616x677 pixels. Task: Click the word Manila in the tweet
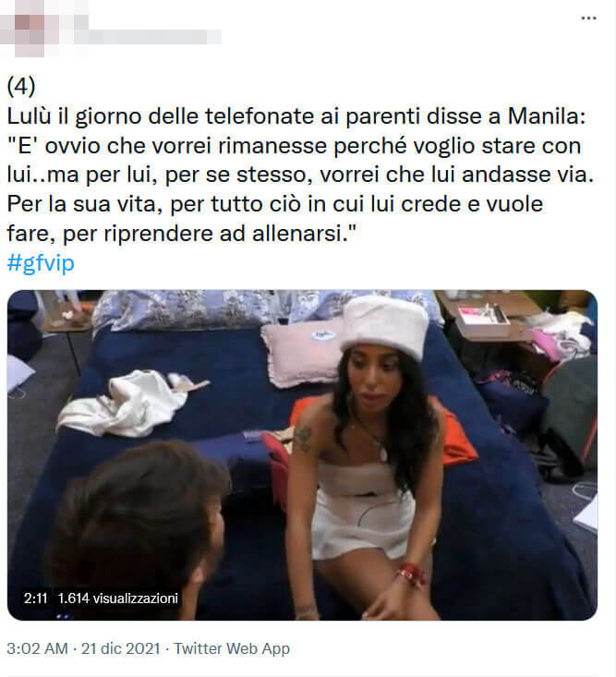coord(546,115)
